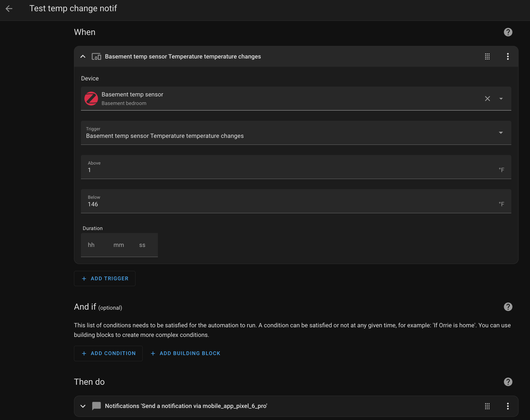Open the Trigger type dropdown
This screenshot has height=420, width=530.
(296, 133)
